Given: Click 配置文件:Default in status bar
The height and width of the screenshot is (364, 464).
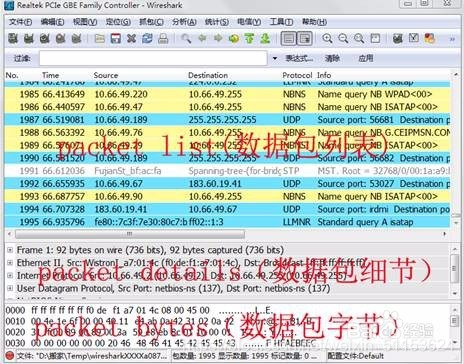Looking at the screenshot, I should click(x=356, y=356).
